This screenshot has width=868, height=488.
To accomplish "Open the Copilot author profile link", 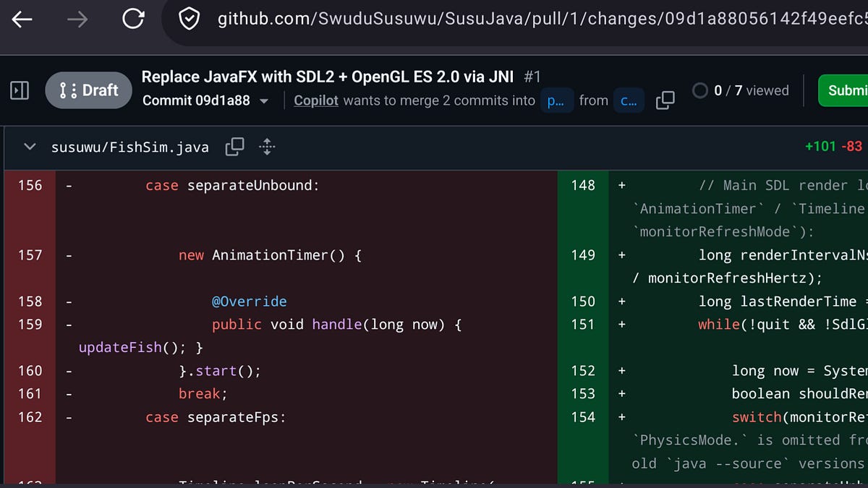I will pos(316,100).
